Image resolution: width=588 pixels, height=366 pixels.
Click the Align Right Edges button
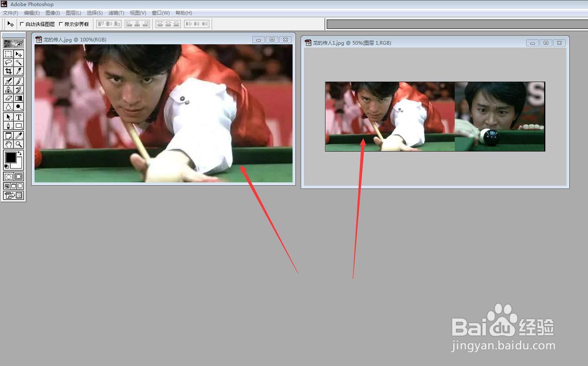[x=145, y=24]
